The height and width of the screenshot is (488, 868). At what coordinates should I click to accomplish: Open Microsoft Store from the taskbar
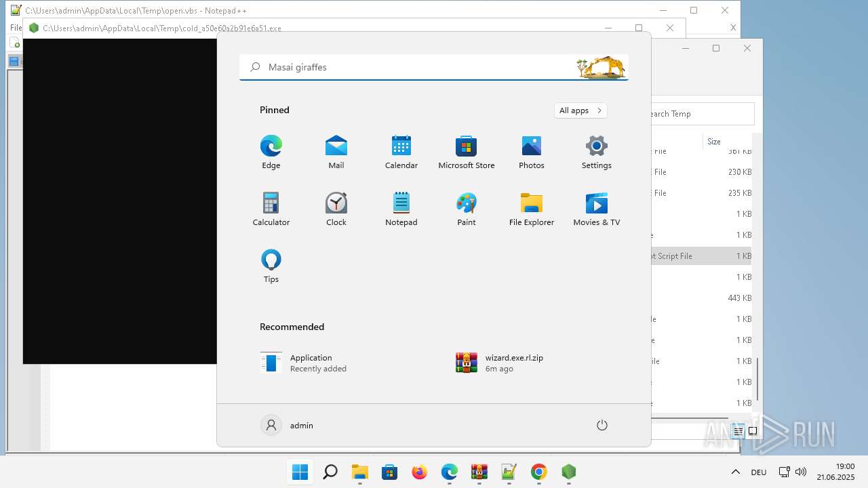389,472
